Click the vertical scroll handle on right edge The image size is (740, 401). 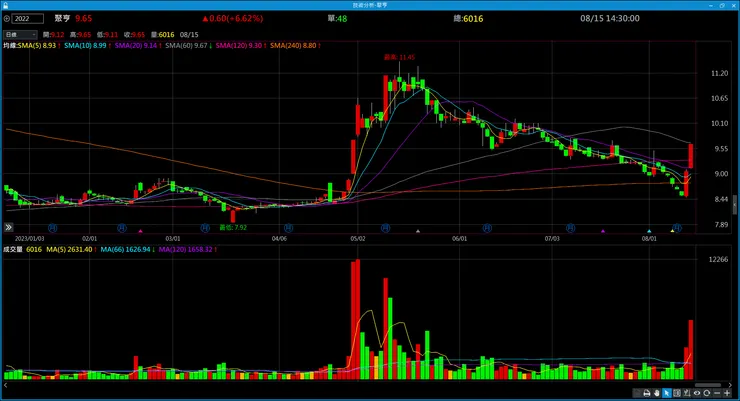coord(734,204)
